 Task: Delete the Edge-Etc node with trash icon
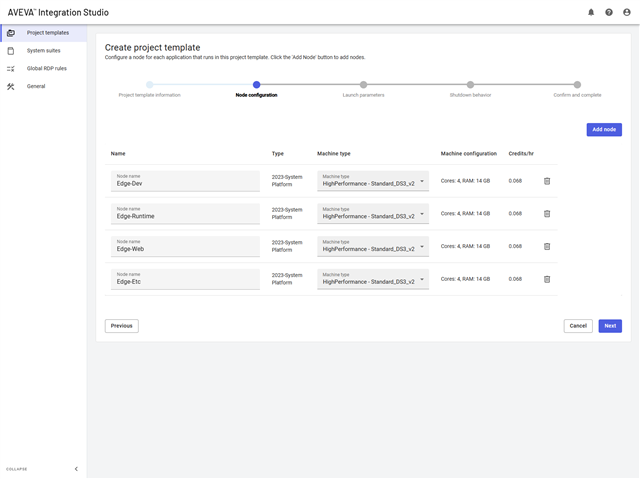tap(547, 279)
